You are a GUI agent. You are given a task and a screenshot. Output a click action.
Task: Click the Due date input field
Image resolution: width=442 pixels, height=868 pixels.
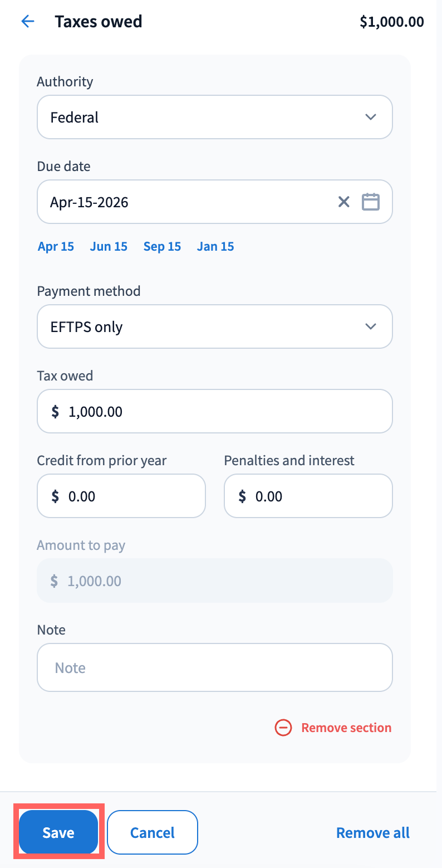click(x=184, y=202)
